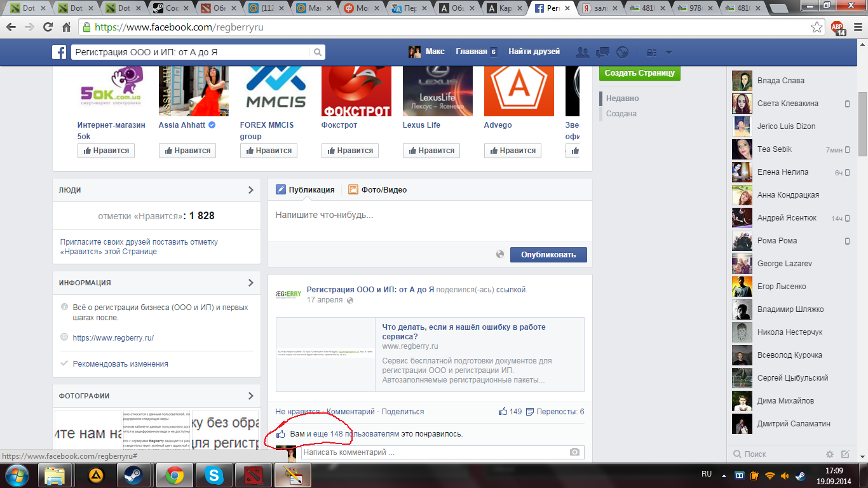Open Найти друзей in the header

pos(534,51)
